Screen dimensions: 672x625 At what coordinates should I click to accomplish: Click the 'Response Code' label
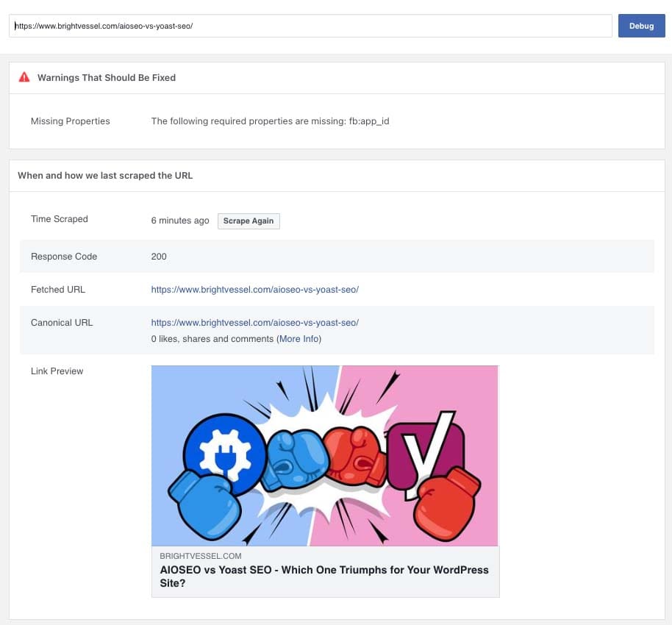[x=64, y=257]
